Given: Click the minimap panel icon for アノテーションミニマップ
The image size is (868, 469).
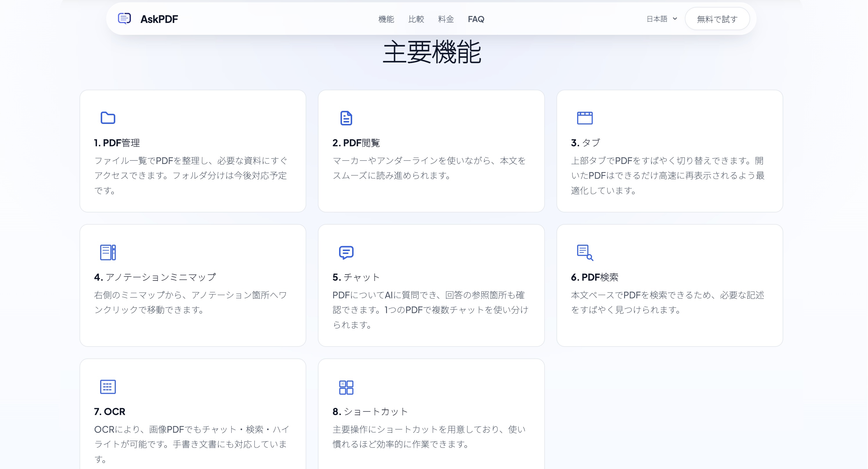Looking at the screenshot, I should (x=108, y=252).
